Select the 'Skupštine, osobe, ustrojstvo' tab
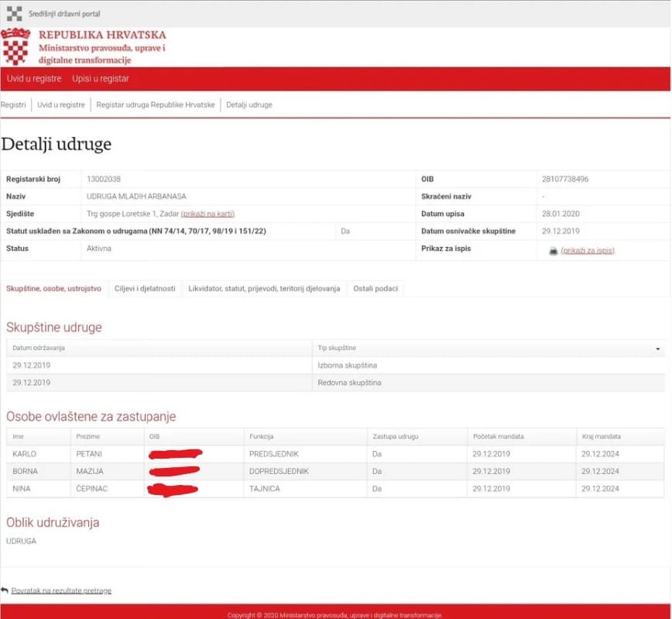The width and height of the screenshot is (672, 619). pyautogui.click(x=53, y=288)
